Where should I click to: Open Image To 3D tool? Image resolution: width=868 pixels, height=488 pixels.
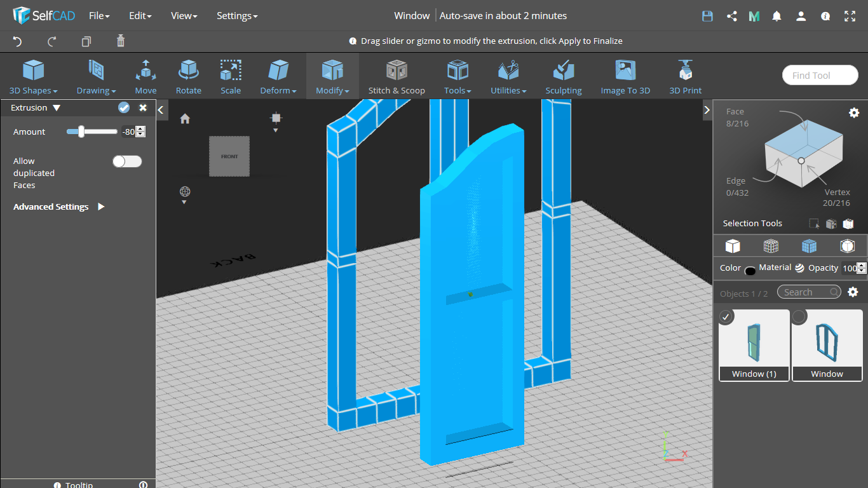click(x=626, y=76)
